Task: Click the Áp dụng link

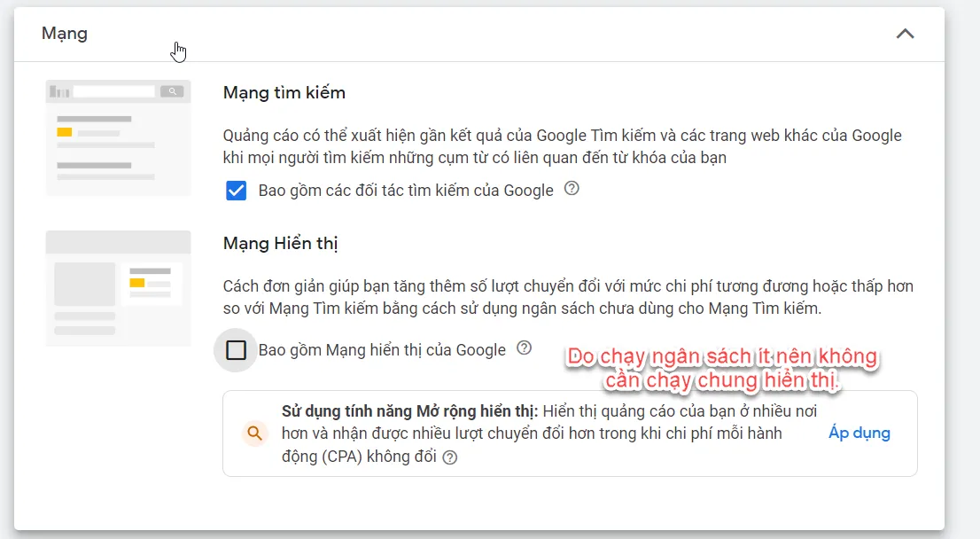Action: click(x=859, y=433)
